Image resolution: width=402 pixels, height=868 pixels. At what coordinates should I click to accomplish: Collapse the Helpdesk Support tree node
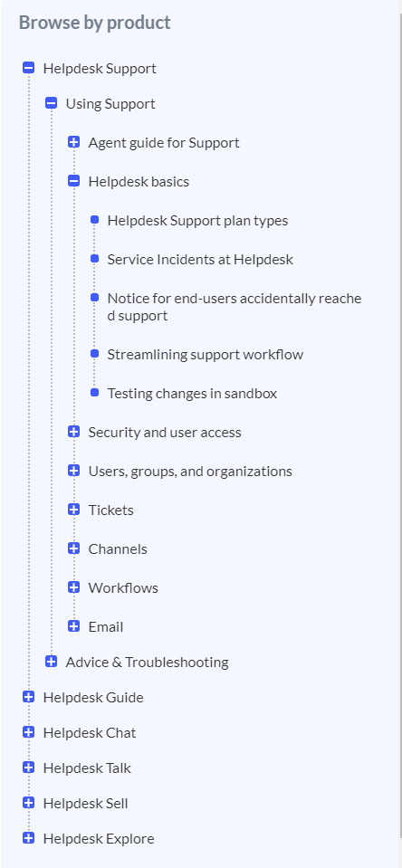[x=29, y=68]
